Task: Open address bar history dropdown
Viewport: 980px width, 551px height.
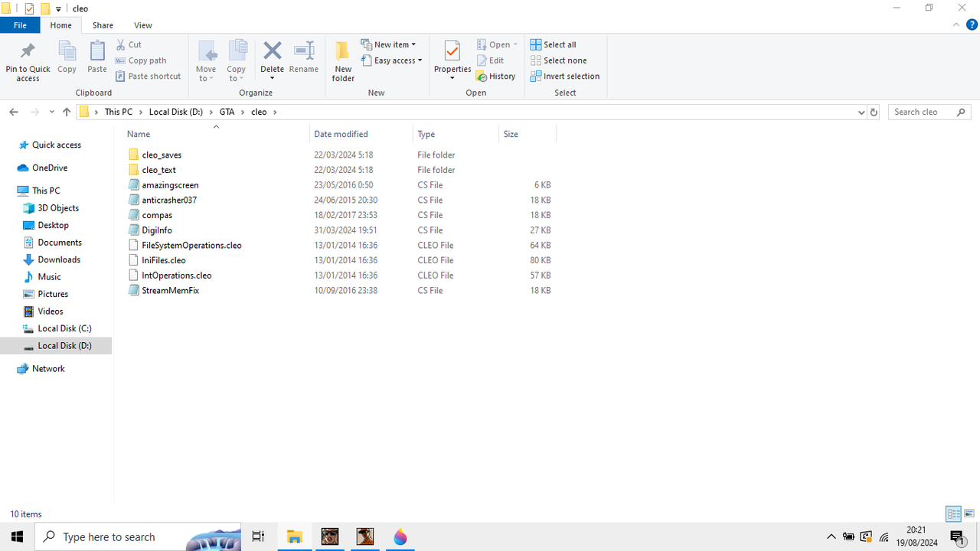Action: [x=861, y=112]
